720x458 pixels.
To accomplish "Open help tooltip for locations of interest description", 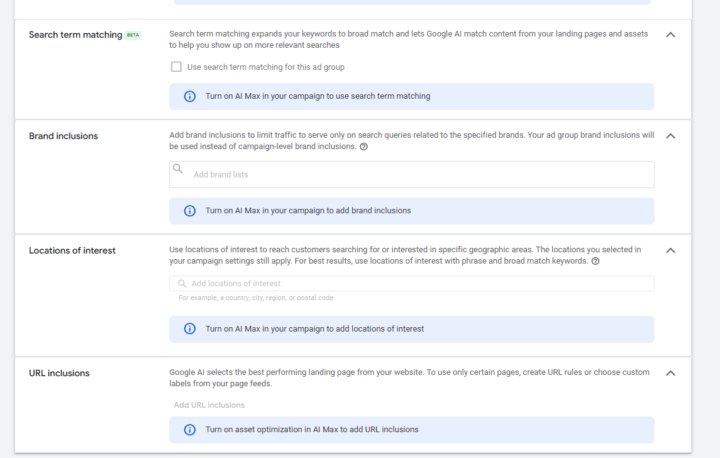I will point(595,261).
